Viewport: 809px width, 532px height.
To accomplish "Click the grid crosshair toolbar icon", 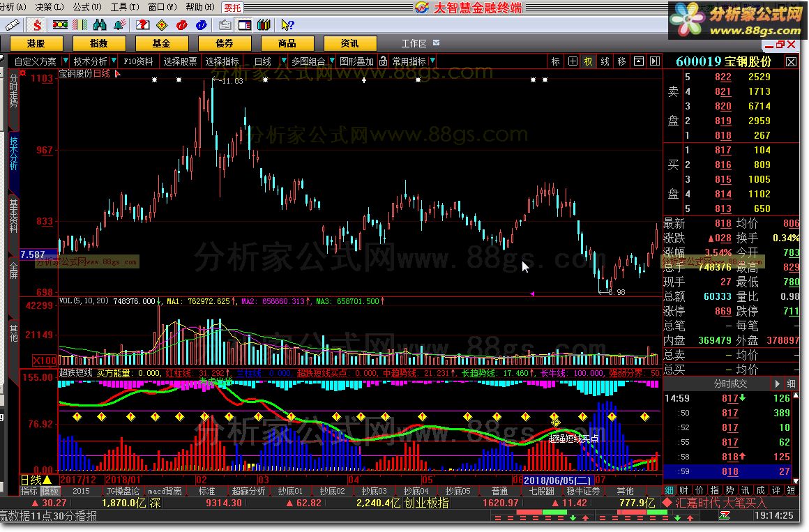I will (x=573, y=61).
